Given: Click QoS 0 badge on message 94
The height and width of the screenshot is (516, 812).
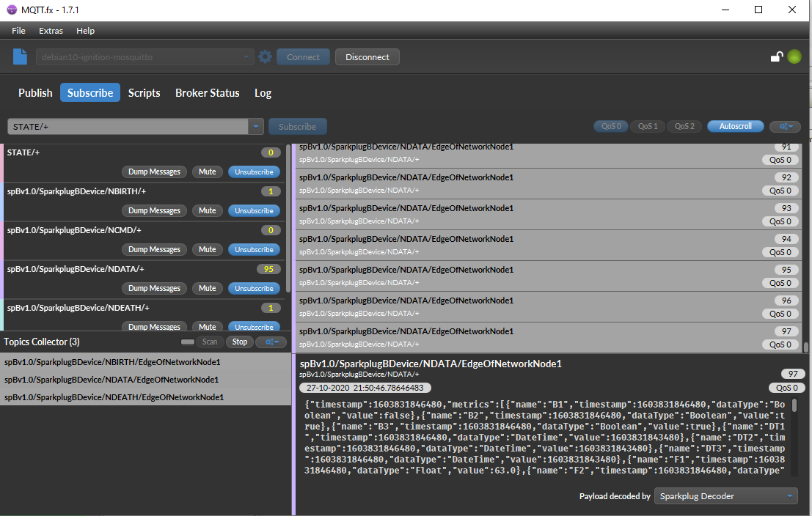Looking at the screenshot, I should pos(780,252).
